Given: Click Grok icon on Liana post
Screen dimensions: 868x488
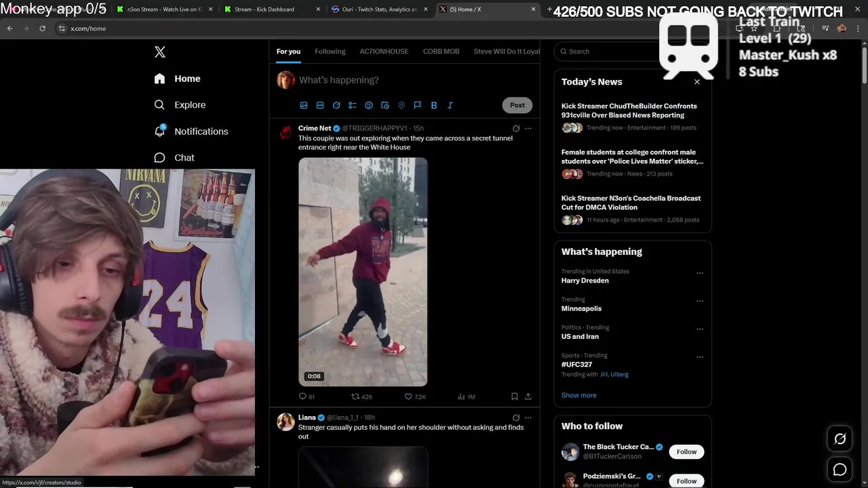Looking at the screenshot, I should click(516, 418).
